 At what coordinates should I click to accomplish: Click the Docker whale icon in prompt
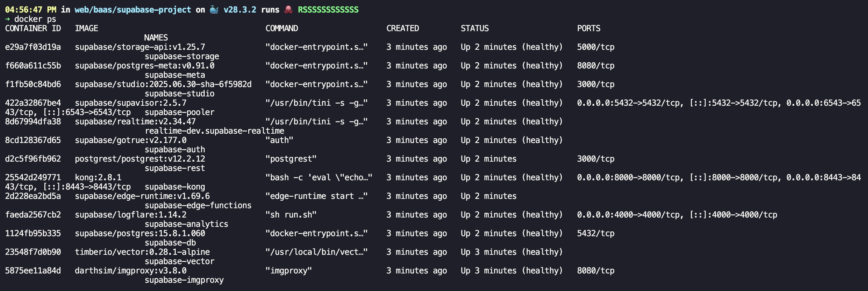pyautogui.click(x=214, y=10)
